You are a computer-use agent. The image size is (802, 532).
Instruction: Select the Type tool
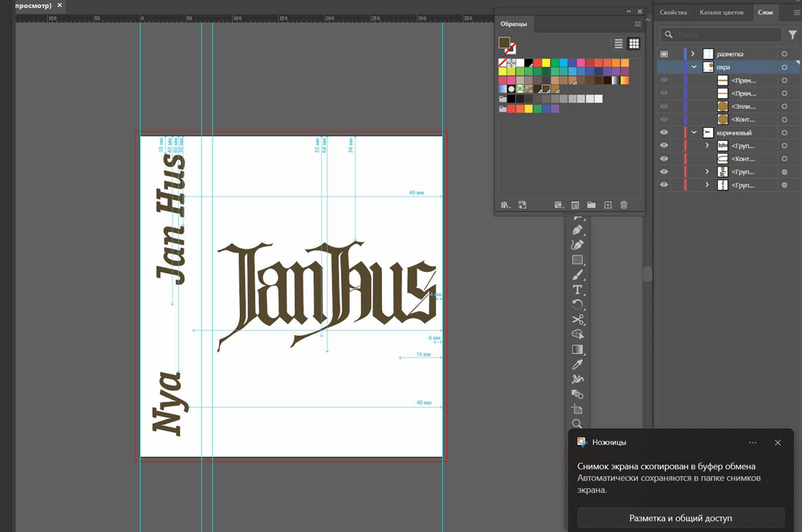coord(578,289)
